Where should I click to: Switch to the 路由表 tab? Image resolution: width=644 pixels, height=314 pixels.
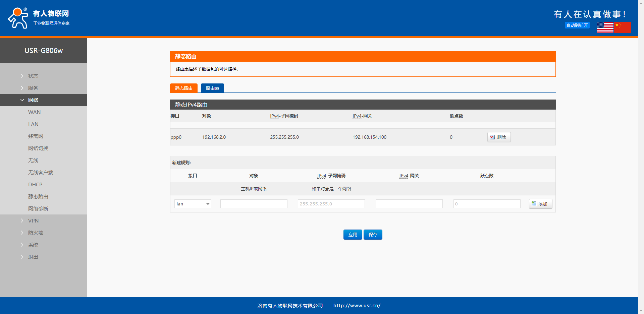pyautogui.click(x=212, y=88)
